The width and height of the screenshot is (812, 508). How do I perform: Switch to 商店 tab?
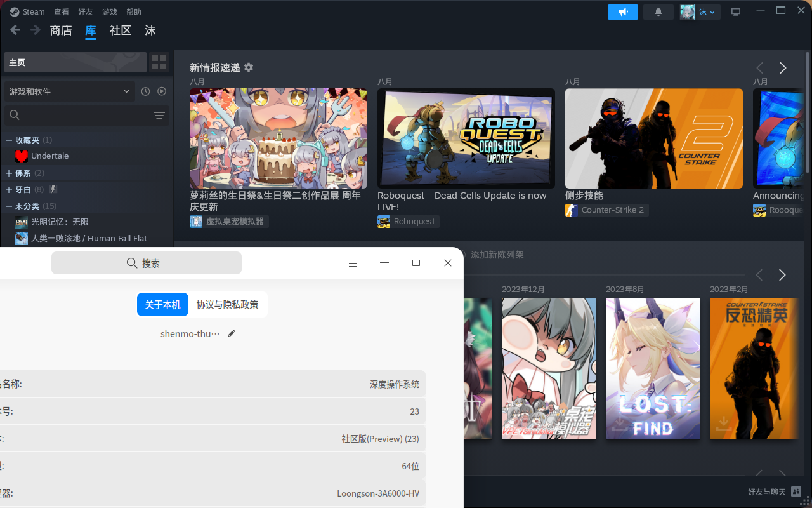point(61,30)
